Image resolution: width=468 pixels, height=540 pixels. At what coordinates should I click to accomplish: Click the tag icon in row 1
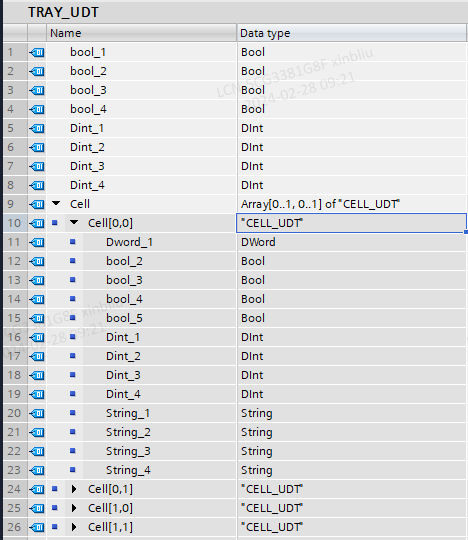(37, 53)
